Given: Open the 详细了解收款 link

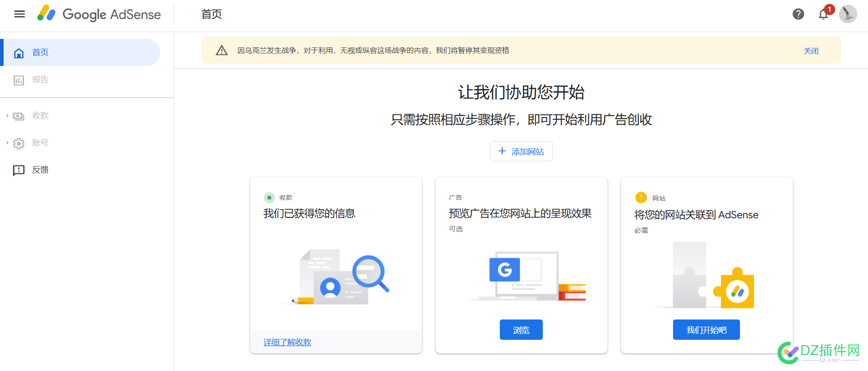Looking at the screenshot, I should click(287, 342).
